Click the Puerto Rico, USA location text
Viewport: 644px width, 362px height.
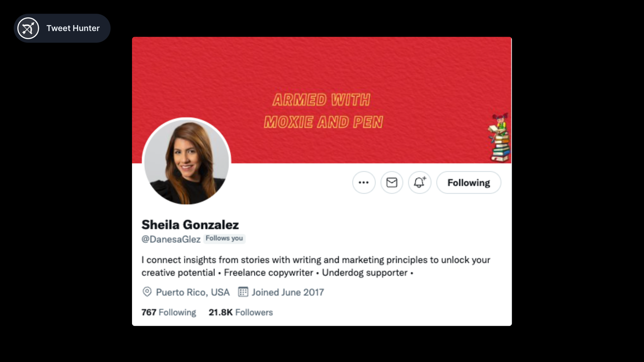193,292
